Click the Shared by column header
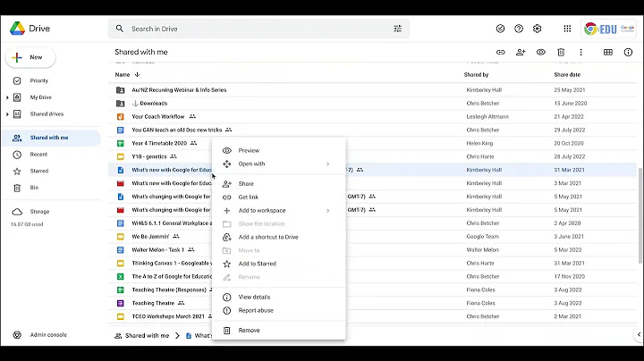The image size is (644, 361). pyautogui.click(x=476, y=75)
